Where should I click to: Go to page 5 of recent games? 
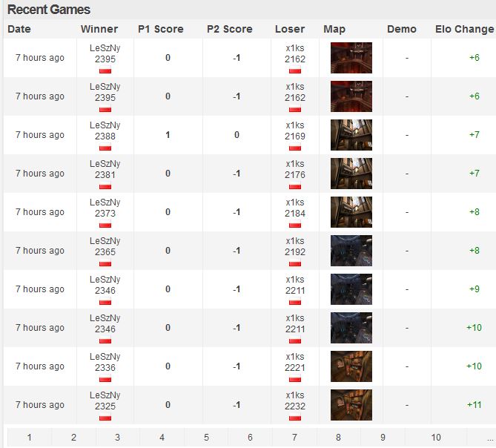[206, 438]
